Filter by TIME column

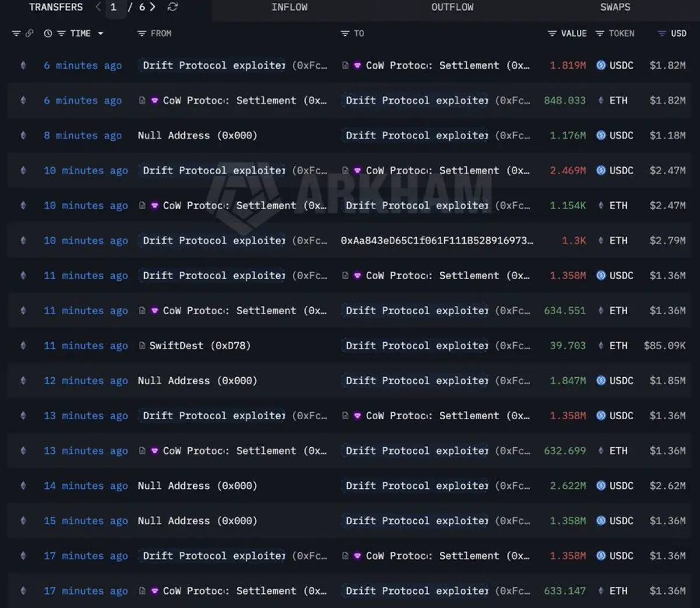[61, 33]
